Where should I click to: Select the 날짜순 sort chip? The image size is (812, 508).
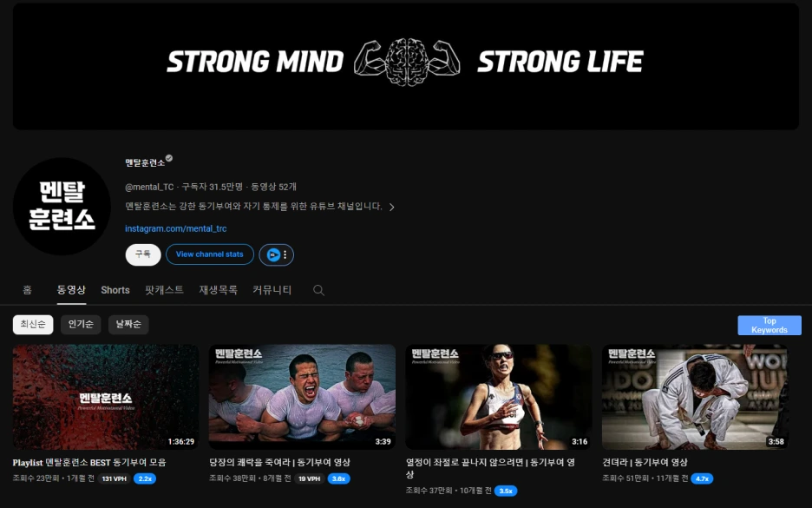point(128,325)
